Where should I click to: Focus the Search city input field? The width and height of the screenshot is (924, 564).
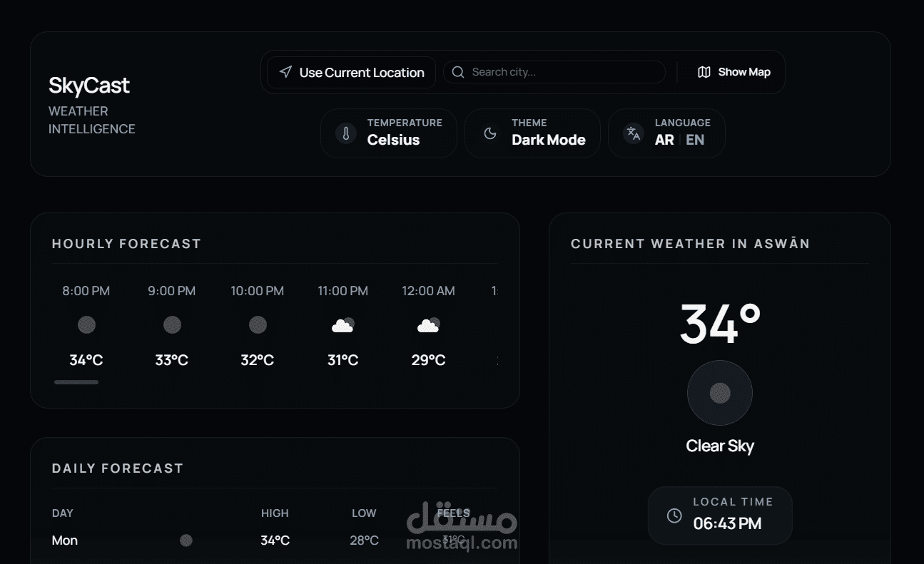coord(554,72)
